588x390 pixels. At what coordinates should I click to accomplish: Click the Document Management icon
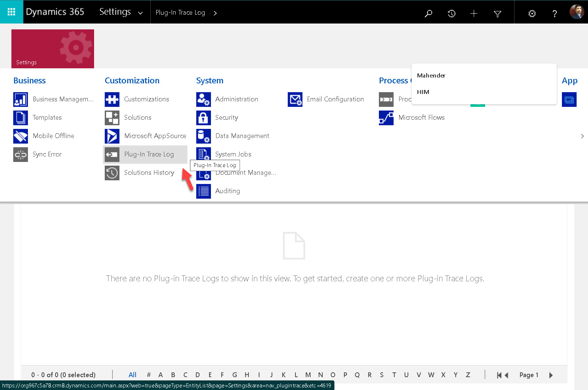(204, 175)
